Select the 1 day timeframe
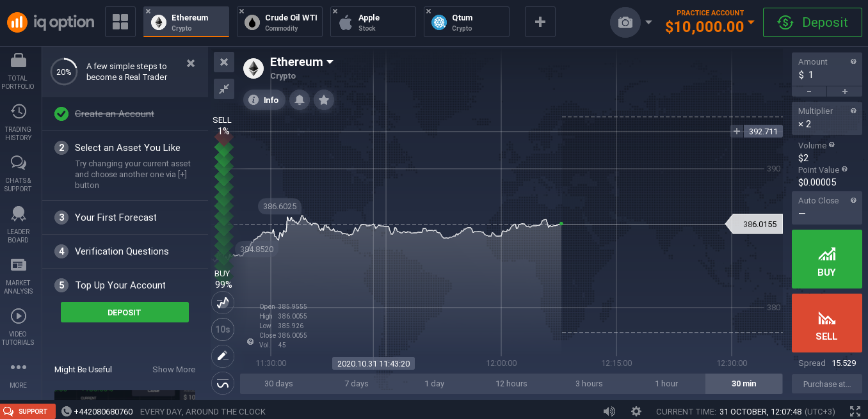Image resolution: width=868 pixels, height=419 pixels. click(434, 384)
